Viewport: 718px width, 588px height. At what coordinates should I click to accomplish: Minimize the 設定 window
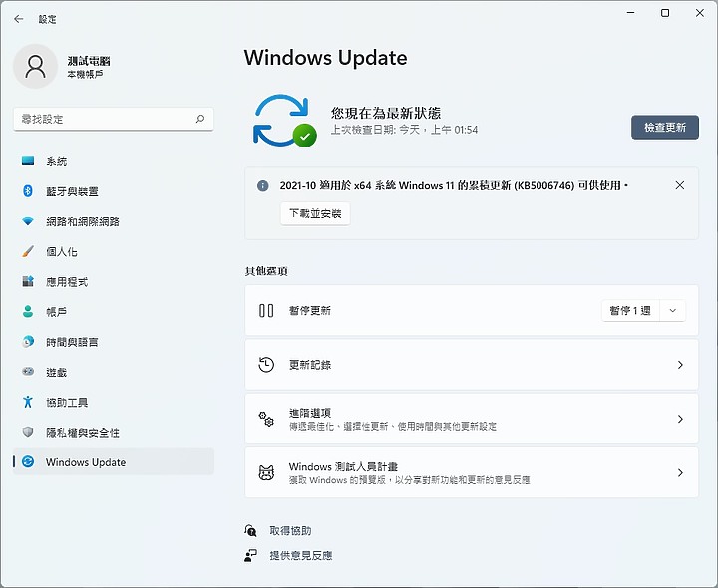pos(630,13)
